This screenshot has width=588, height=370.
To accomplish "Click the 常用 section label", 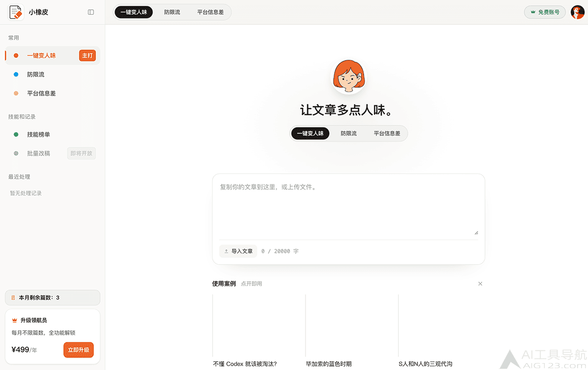I will pos(14,38).
